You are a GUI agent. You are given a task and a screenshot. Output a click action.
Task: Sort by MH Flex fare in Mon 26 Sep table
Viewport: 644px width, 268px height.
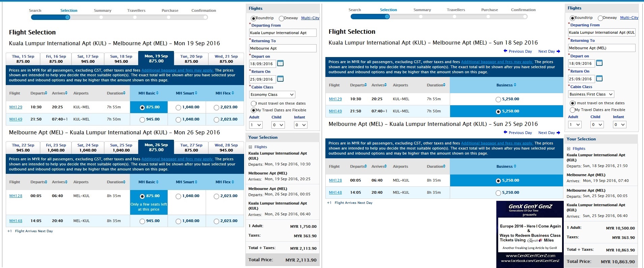click(x=225, y=182)
